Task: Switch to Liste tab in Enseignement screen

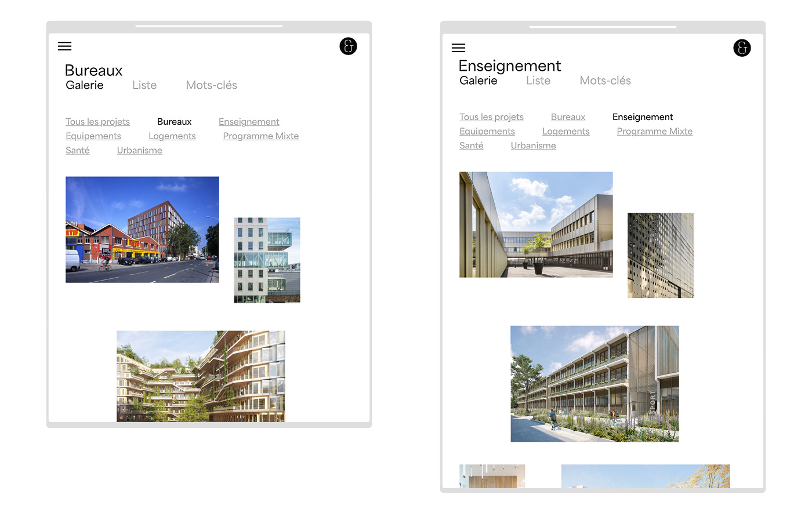Action: [x=538, y=81]
